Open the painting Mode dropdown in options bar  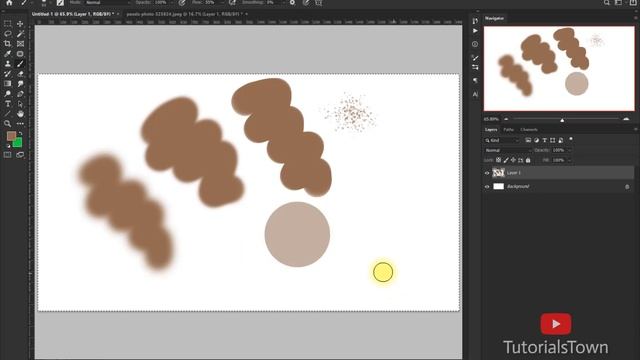point(107,2)
